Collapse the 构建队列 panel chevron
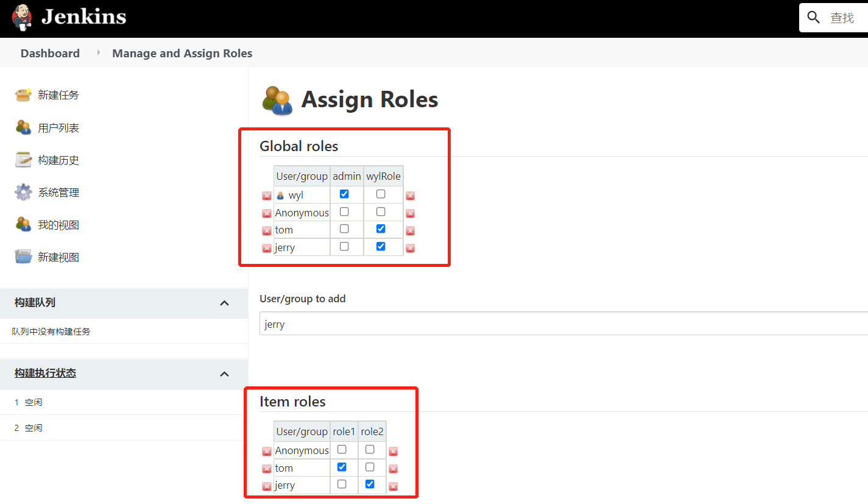 (x=224, y=303)
